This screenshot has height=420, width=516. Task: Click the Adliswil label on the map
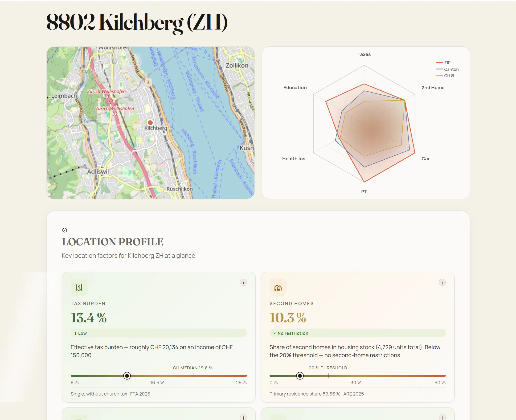tap(98, 172)
